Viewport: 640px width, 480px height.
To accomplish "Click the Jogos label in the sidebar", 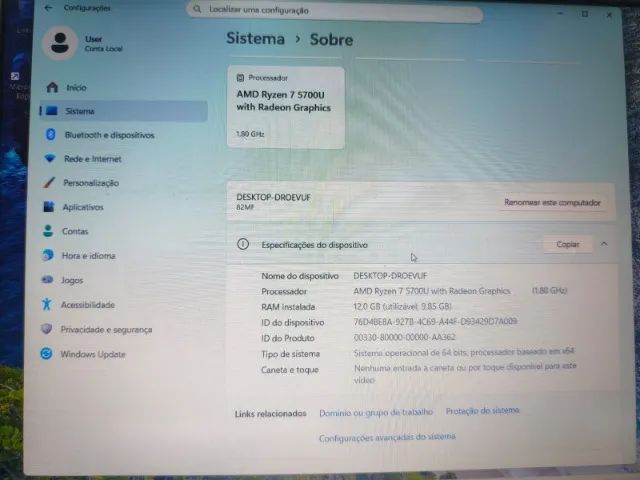I will tap(72, 280).
